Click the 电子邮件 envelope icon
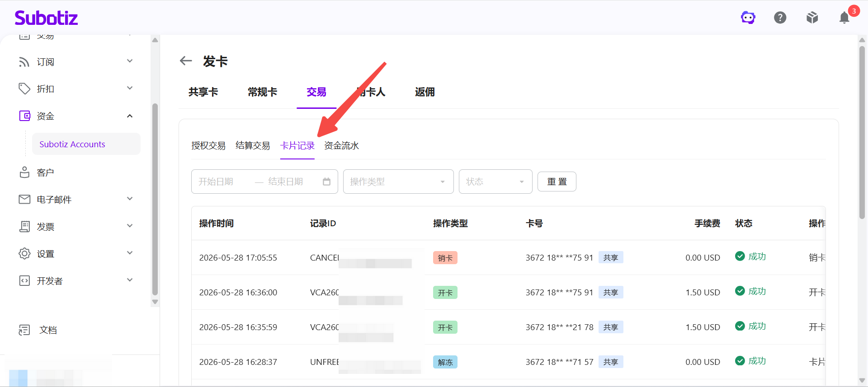The image size is (868, 387). tap(24, 199)
